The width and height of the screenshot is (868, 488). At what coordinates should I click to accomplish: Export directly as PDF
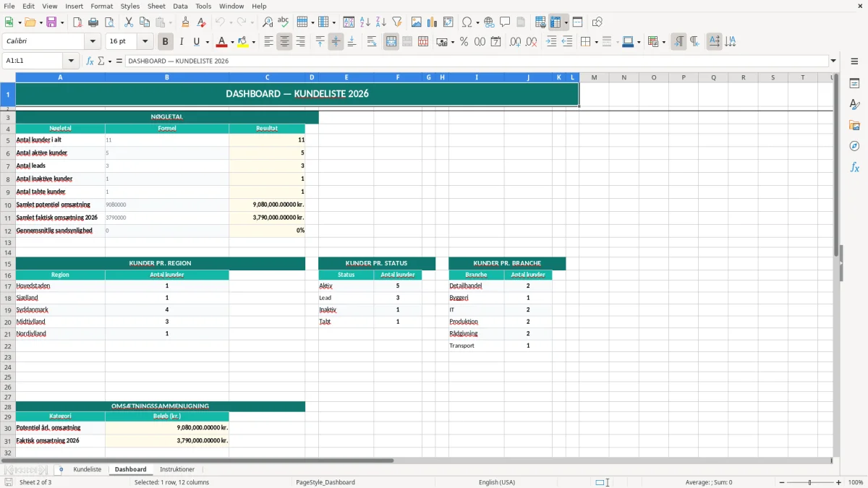[77, 22]
